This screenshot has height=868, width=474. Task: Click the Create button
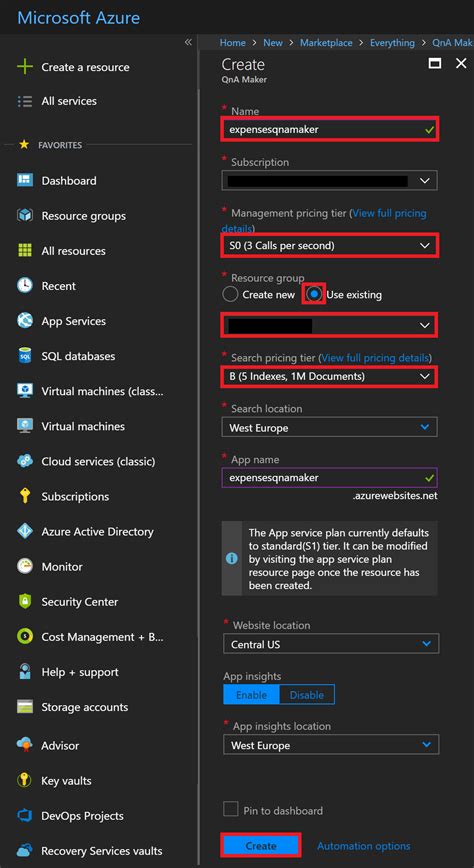click(261, 846)
